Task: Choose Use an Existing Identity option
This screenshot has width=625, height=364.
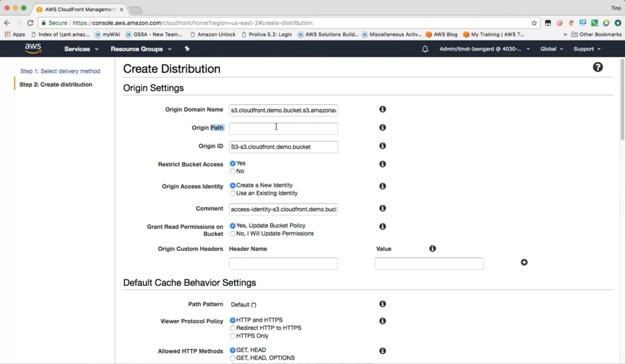Action: pos(232,193)
